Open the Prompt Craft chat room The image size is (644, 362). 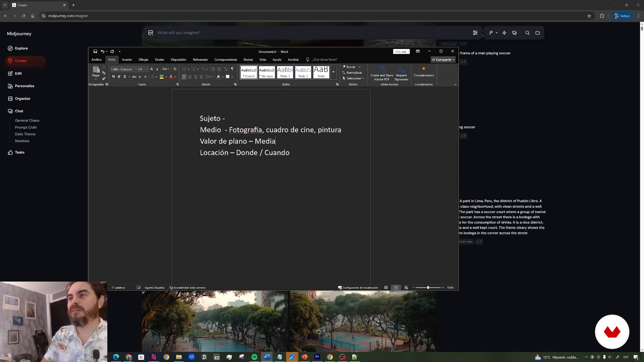coord(26,127)
